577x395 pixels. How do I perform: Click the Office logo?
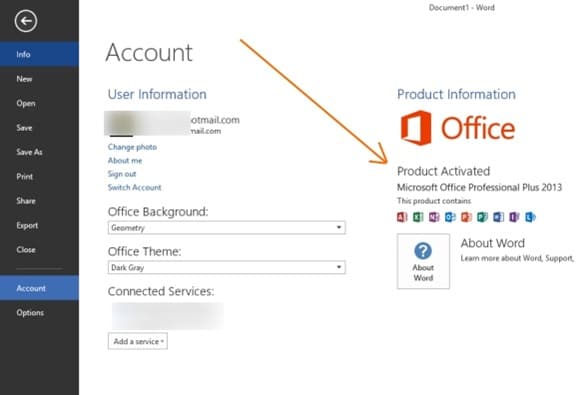point(458,128)
